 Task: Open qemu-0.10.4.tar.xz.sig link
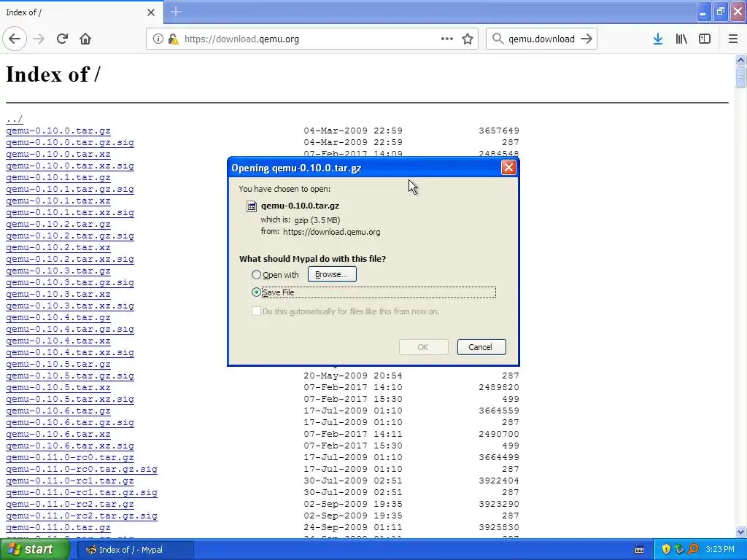pos(70,352)
